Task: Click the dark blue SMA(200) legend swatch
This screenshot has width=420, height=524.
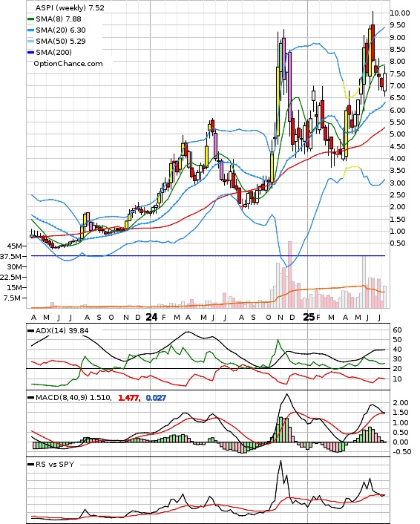Action: (30, 53)
